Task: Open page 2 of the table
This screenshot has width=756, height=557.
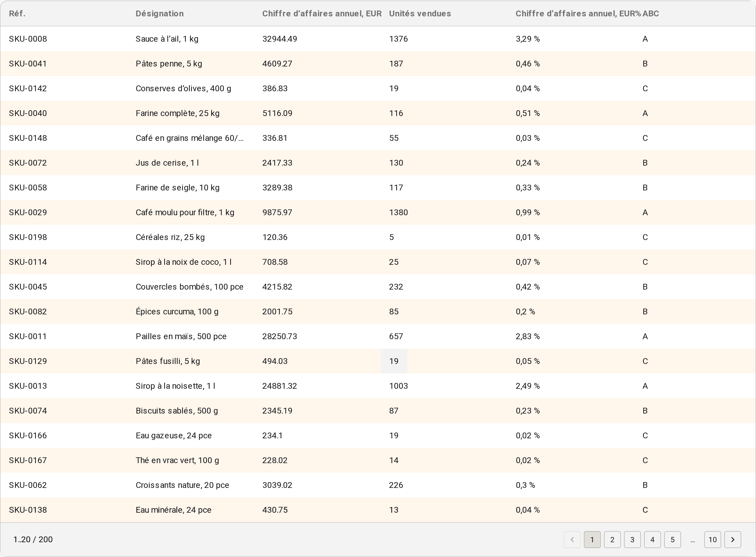Action: [x=612, y=540]
